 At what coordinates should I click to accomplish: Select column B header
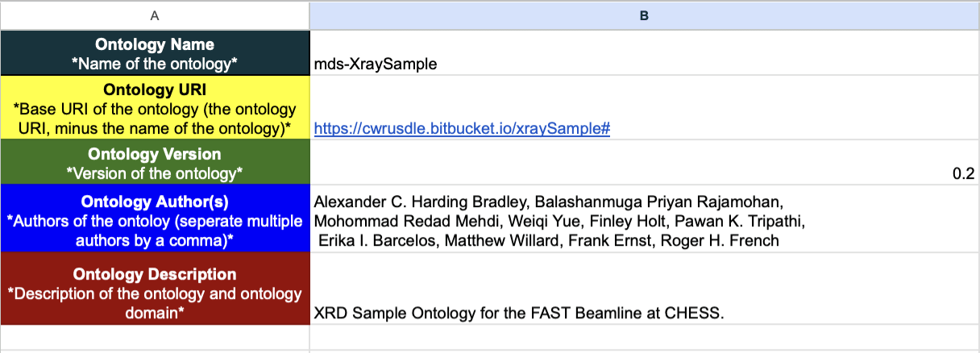coord(645,15)
